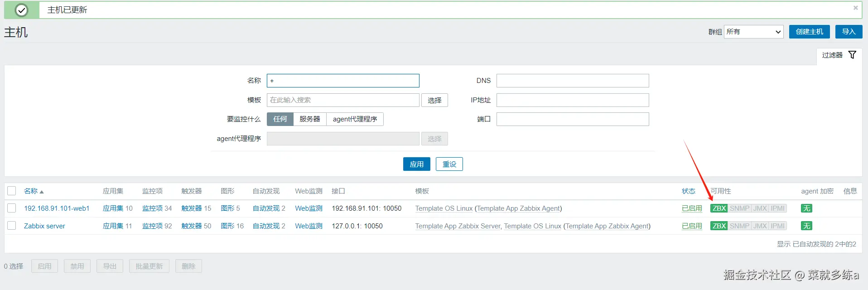Click the 创建主机 button

pos(810,32)
